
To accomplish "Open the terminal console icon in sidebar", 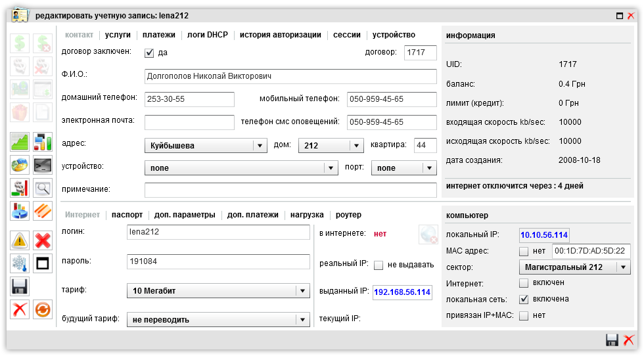I will [x=43, y=165].
